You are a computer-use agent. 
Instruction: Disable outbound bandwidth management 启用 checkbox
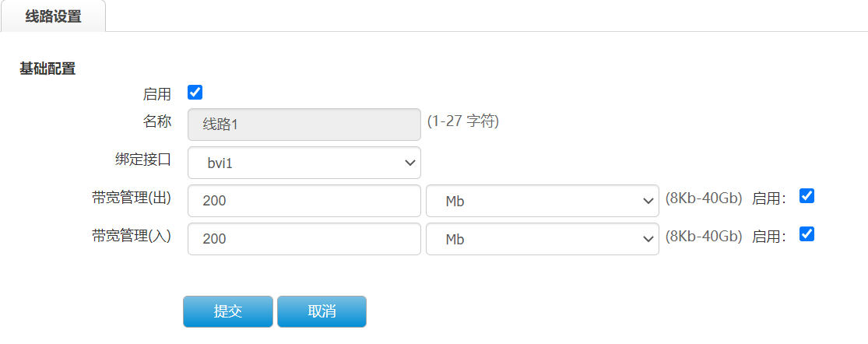tap(807, 196)
